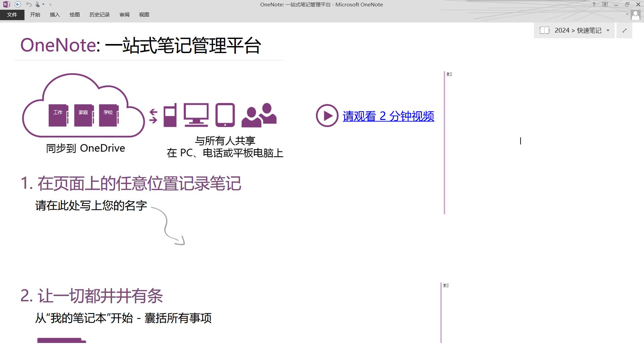Open the 文件 menu
Screen dimensions: 644x350
tap(12, 15)
